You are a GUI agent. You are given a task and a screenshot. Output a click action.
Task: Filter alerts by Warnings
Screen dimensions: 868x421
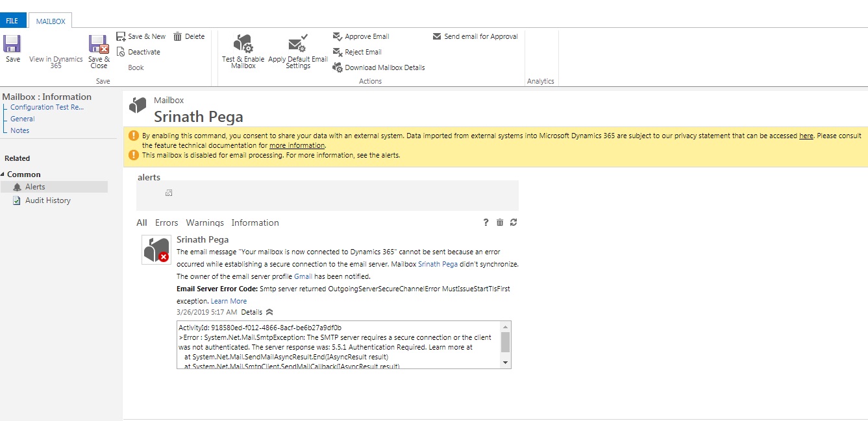click(205, 223)
